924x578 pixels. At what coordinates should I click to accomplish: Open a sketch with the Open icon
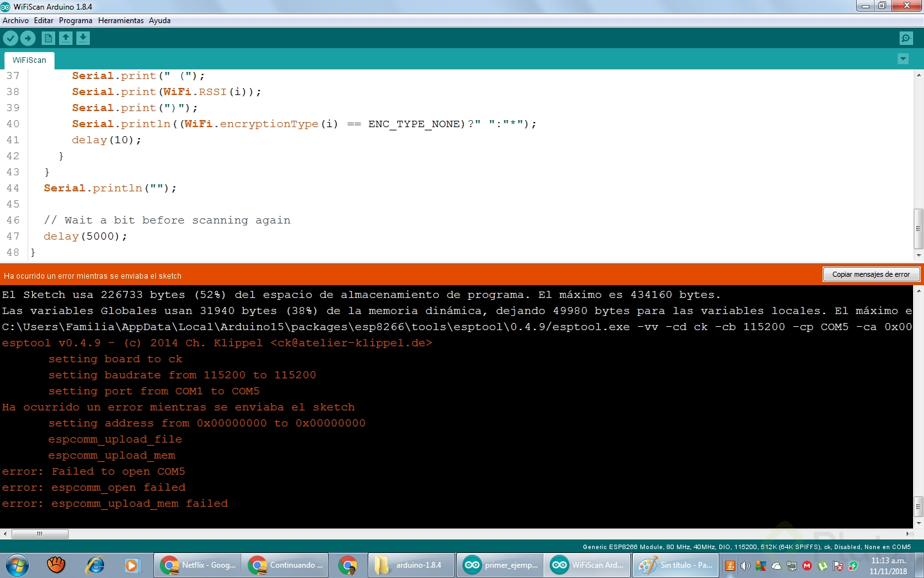tap(66, 39)
